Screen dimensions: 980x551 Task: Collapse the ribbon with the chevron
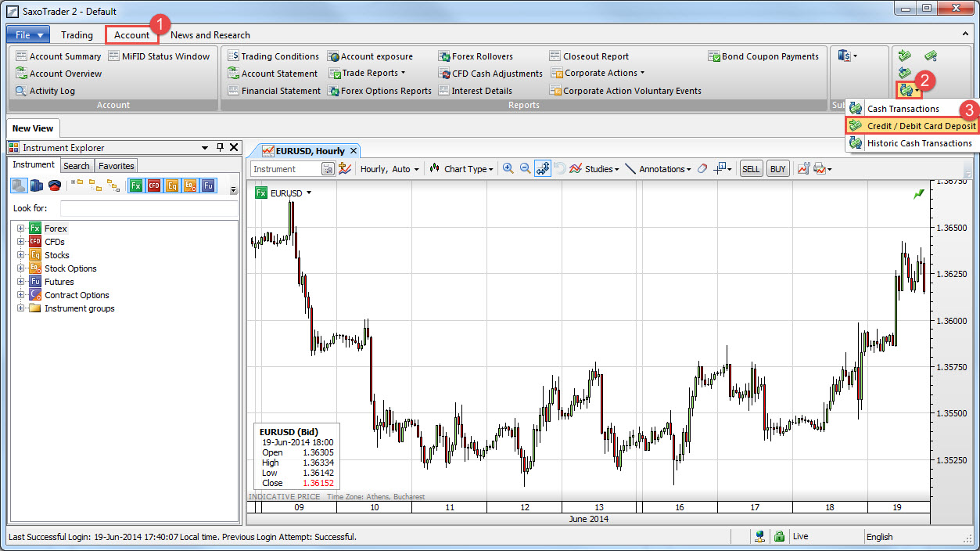[965, 34]
